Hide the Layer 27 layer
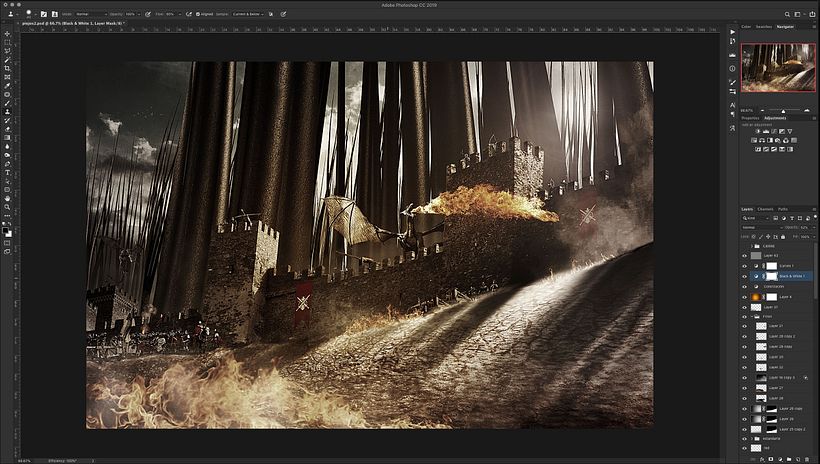Screen dimensions: 820x464 (x=745, y=388)
